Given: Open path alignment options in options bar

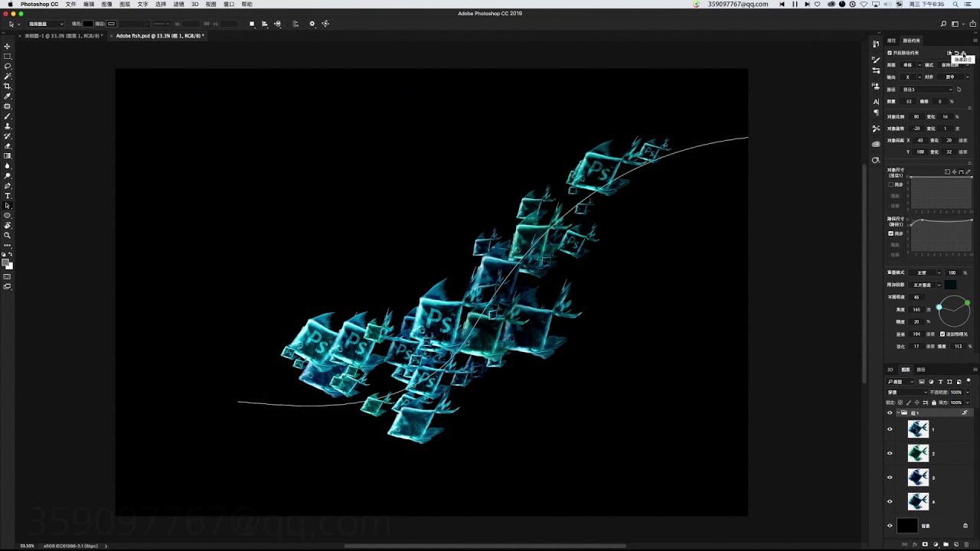Looking at the screenshot, I should (265, 24).
